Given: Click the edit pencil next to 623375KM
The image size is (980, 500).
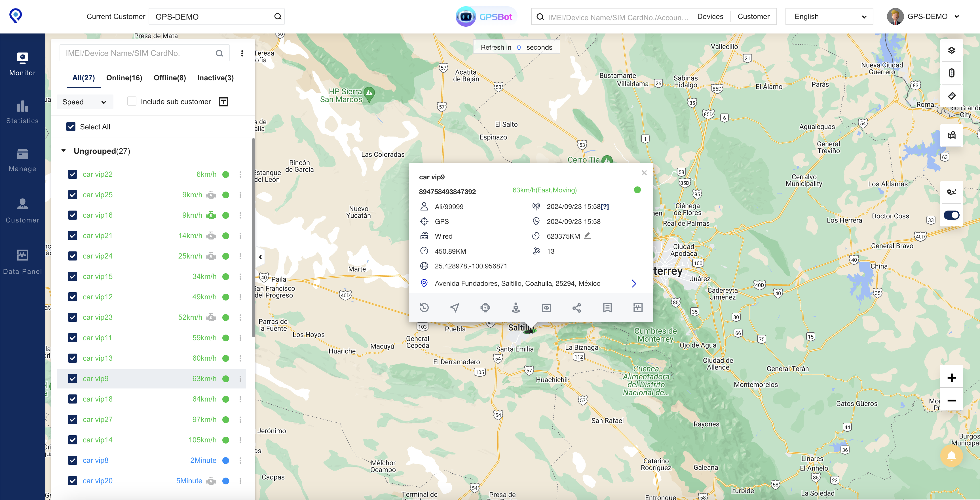Looking at the screenshot, I should point(587,236).
